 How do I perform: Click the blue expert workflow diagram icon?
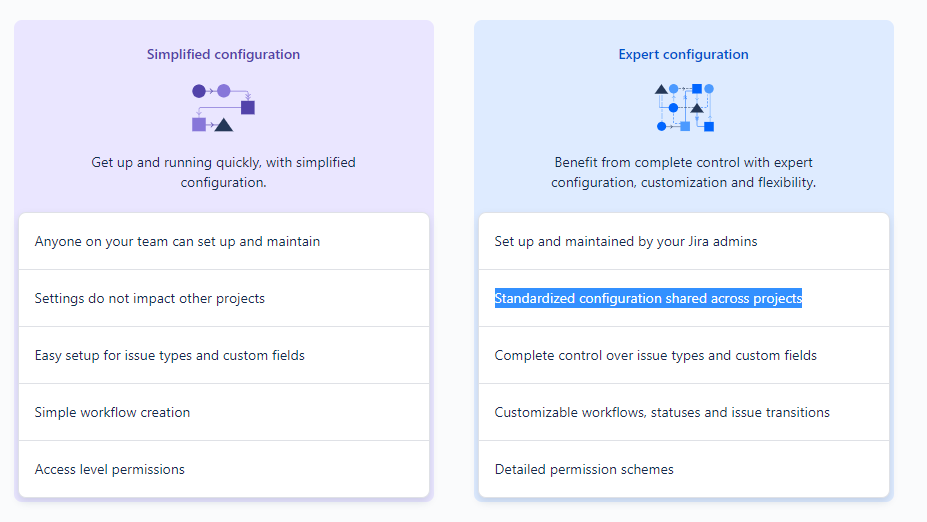coord(684,108)
